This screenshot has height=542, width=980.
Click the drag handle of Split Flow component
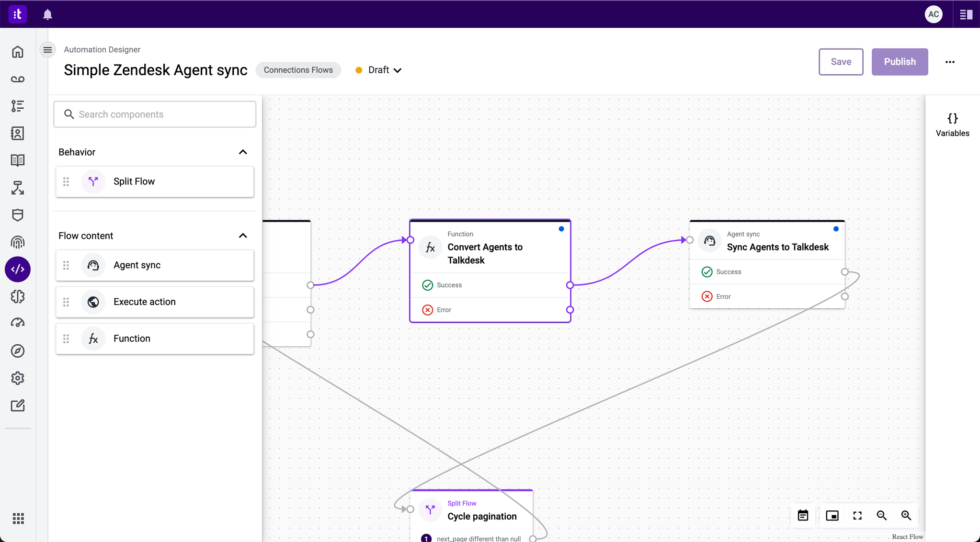pyautogui.click(x=66, y=181)
